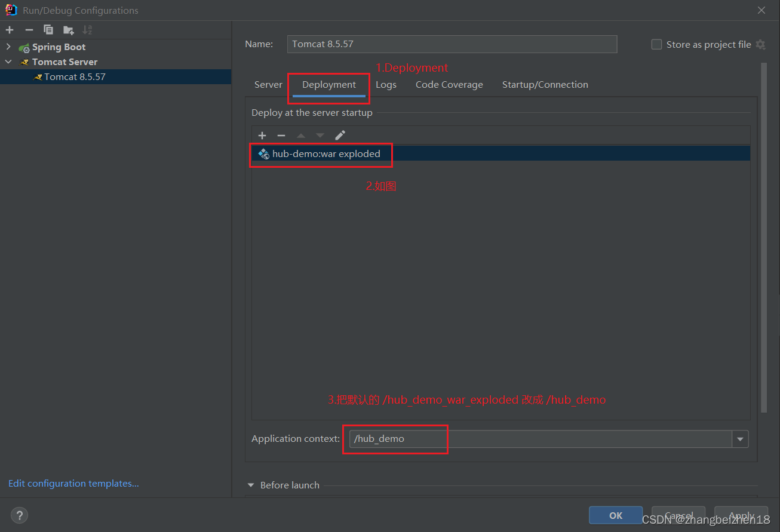
Task: Open Edit configuration templates link
Action: (73, 483)
